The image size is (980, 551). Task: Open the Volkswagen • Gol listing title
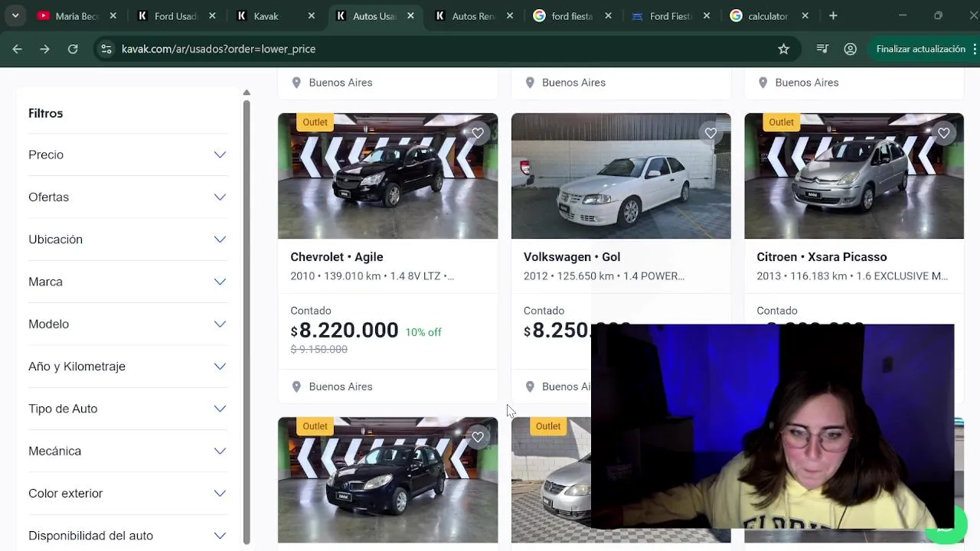point(572,257)
